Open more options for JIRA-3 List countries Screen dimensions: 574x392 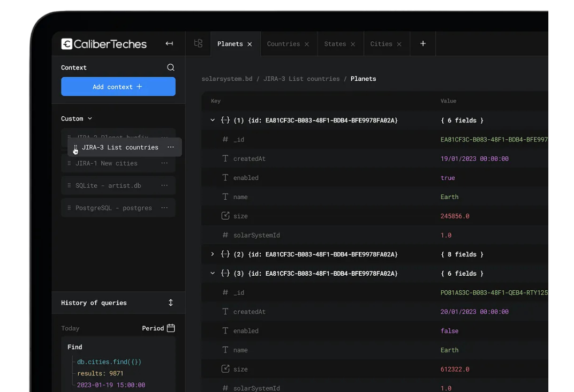pyautogui.click(x=171, y=147)
